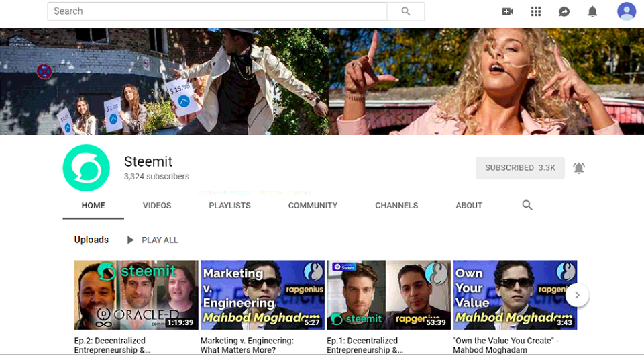Open the Own Your Value thumbnail
Image resolution: width=644 pixels, height=356 pixels.
515,295
